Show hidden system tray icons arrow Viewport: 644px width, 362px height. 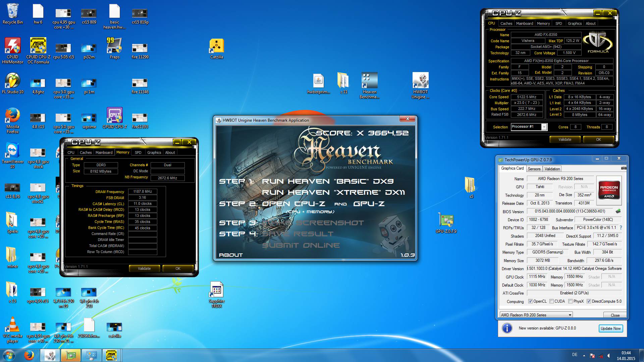[x=584, y=356]
